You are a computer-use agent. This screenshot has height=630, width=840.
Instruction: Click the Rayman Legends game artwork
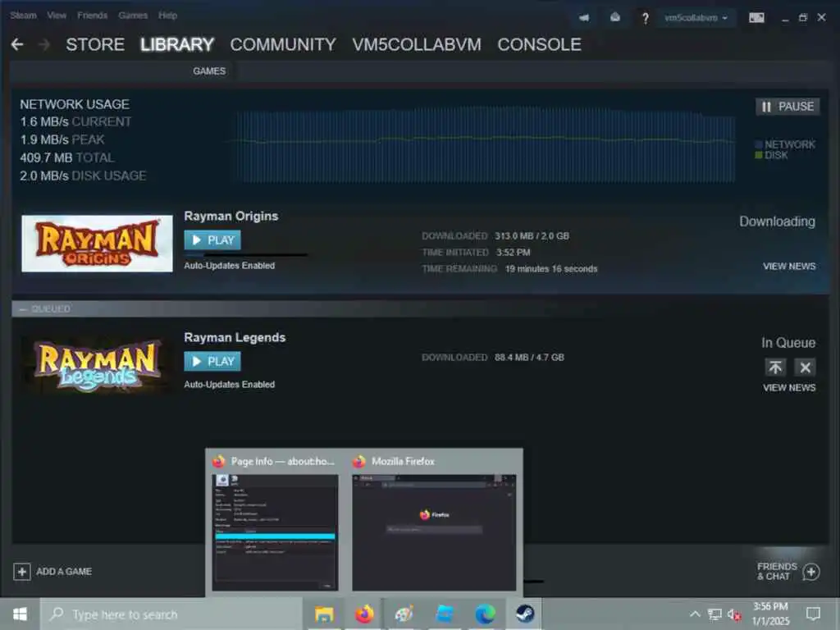click(97, 365)
